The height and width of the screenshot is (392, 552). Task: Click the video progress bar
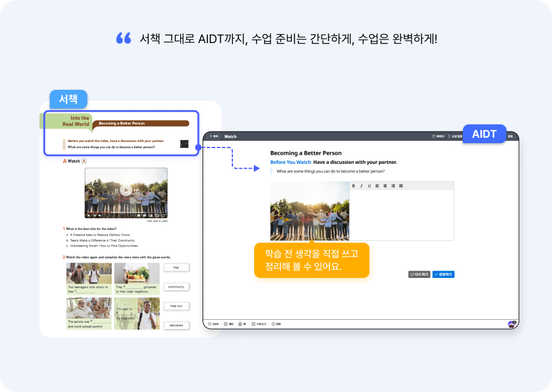pos(126,212)
